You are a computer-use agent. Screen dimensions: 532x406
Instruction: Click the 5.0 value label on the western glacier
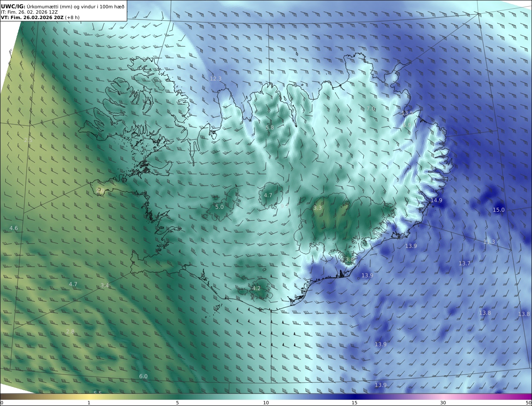[219, 207]
